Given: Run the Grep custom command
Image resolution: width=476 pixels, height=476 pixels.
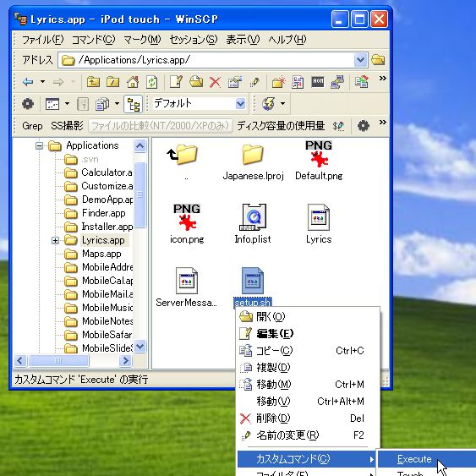Looking at the screenshot, I should (x=32, y=126).
